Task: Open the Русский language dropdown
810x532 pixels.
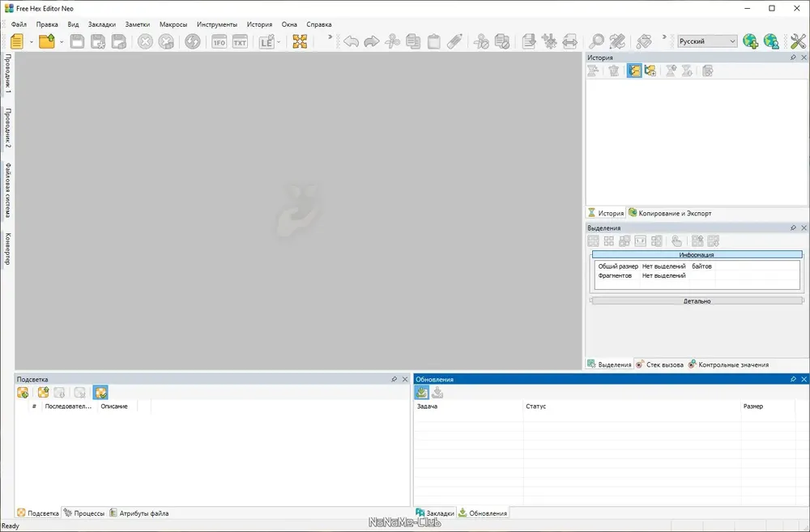Action: (707, 41)
